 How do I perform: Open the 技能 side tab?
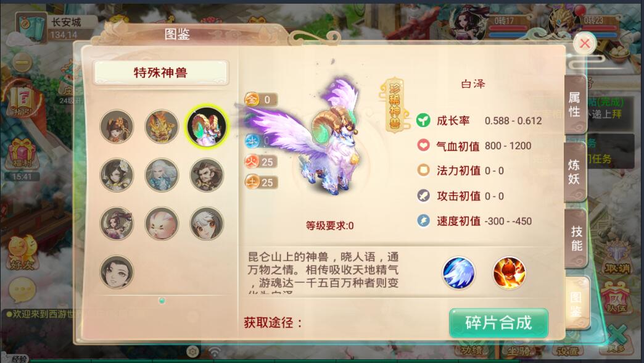click(x=577, y=238)
